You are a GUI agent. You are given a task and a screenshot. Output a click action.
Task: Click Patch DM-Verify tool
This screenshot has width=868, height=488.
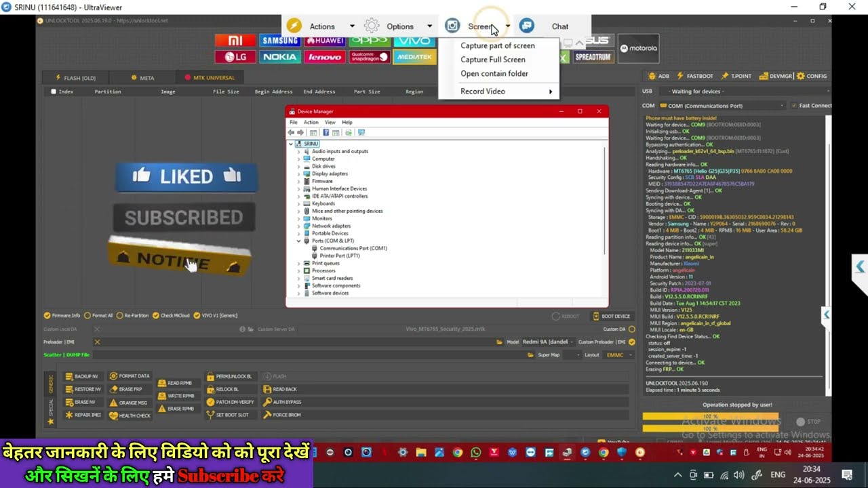[231, 402]
